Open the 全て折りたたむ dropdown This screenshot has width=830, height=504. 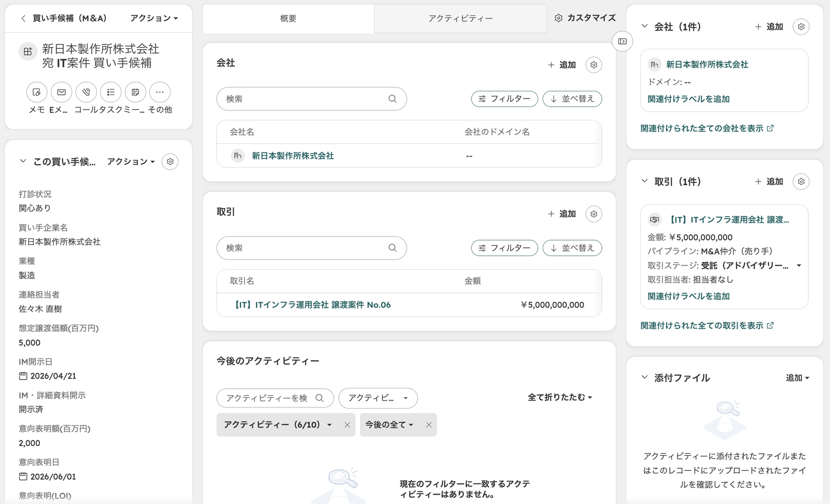pos(560,398)
